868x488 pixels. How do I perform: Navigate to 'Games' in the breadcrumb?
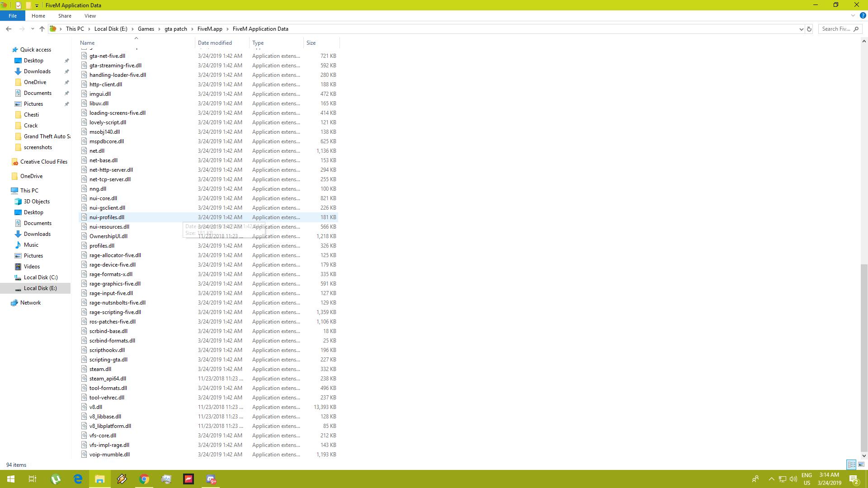point(146,29)
